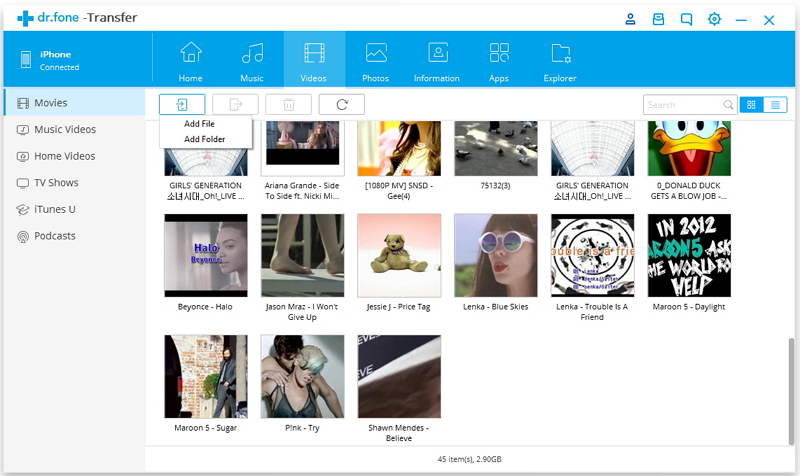Select Lenka - Trouble Is A Friend thumbnail
Image resolution: width=800 pixels, height=476 pixels.
(x=592, y=255)
